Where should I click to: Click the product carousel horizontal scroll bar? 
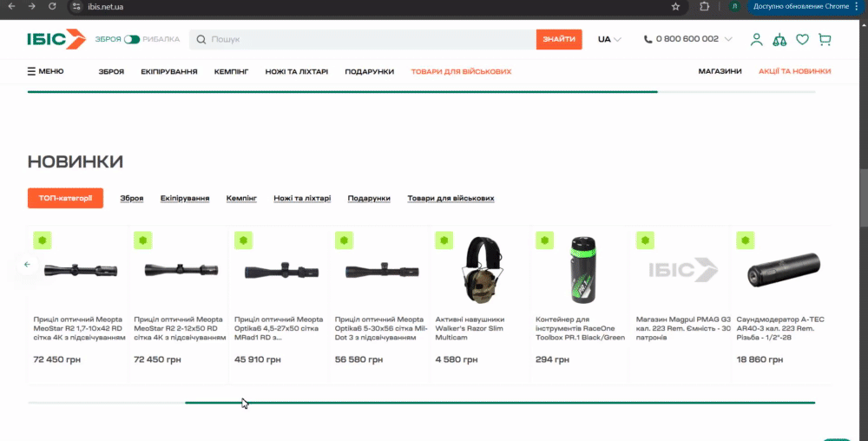click(x=499, y=403)
